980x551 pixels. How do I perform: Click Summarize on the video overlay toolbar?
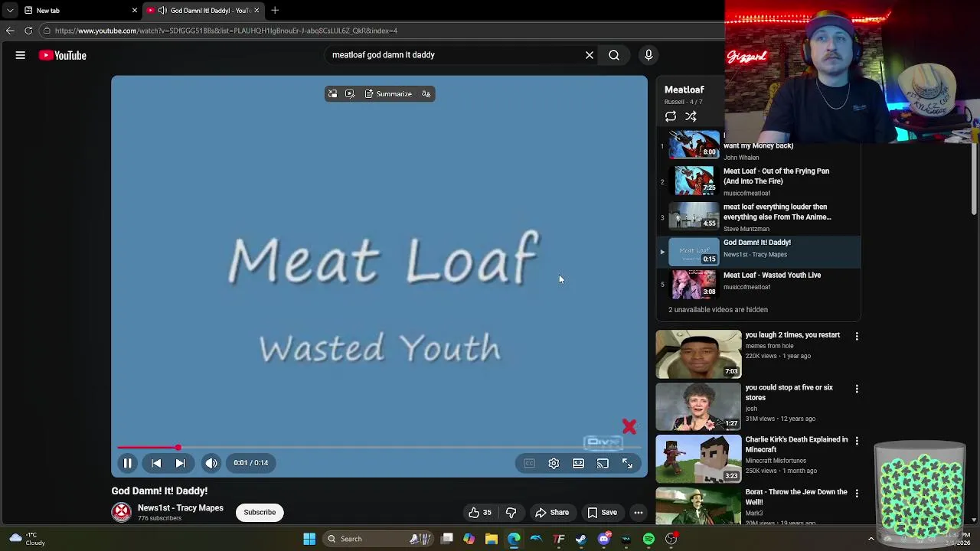(x=388, y=93)
